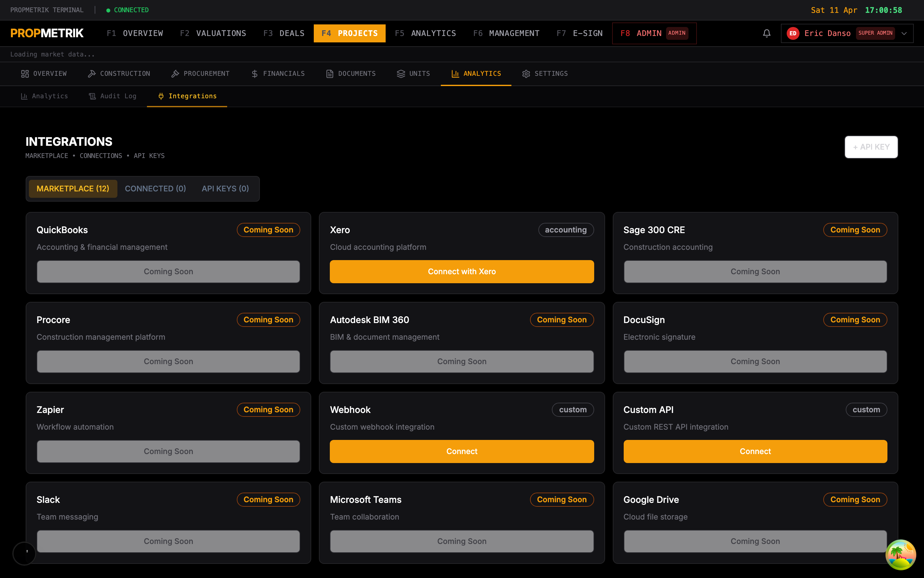
Task: Click the Xero accounting tag
Action: (566, 230)
